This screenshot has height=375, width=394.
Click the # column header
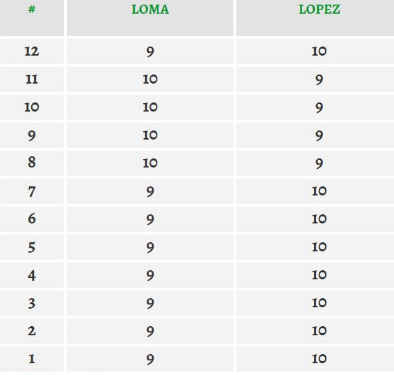pyautogui.click(x=32, y=9)
